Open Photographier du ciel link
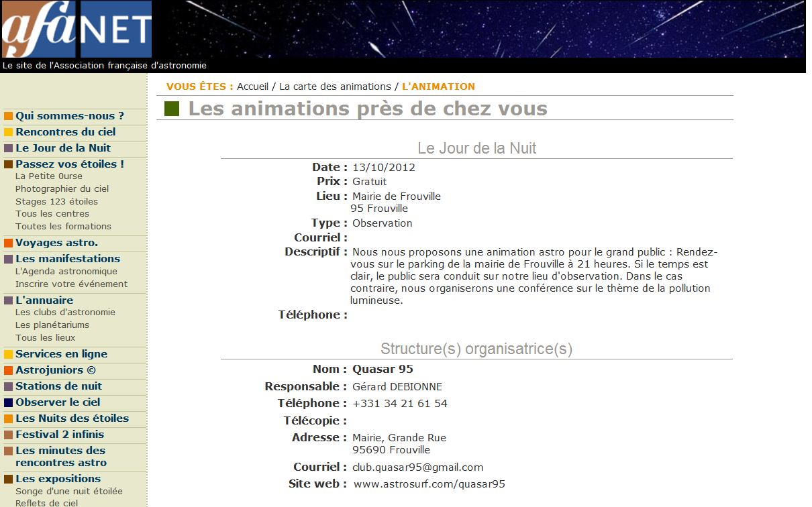This screenshot has height=507, width=812. coord(62,189)
